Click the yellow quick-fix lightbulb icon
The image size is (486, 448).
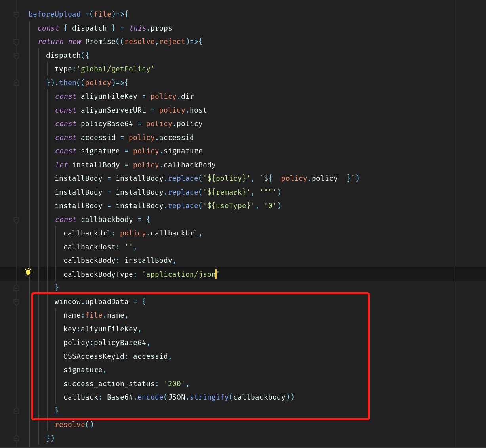[x=28, y=272]
